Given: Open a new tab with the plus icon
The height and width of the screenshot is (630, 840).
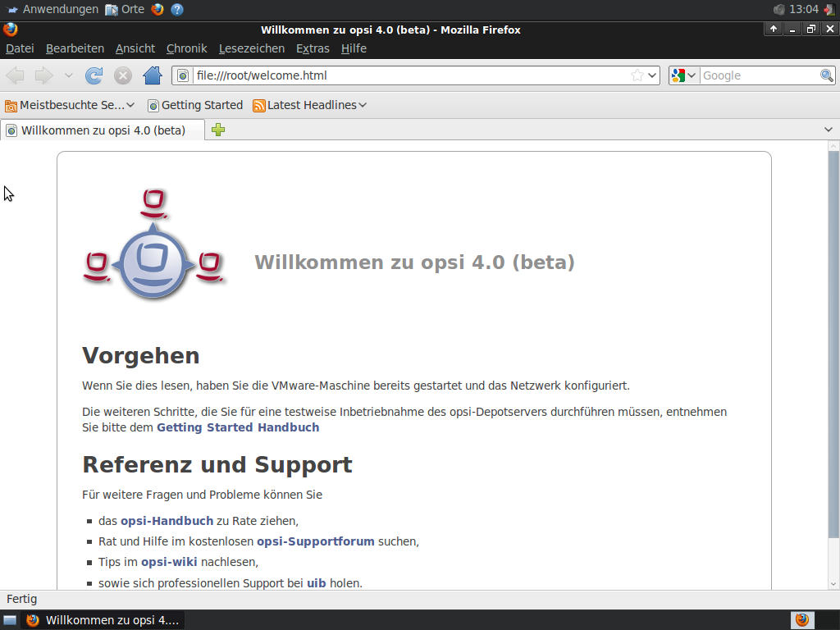Looking at the screenshot, I should (x=218, y=130).
